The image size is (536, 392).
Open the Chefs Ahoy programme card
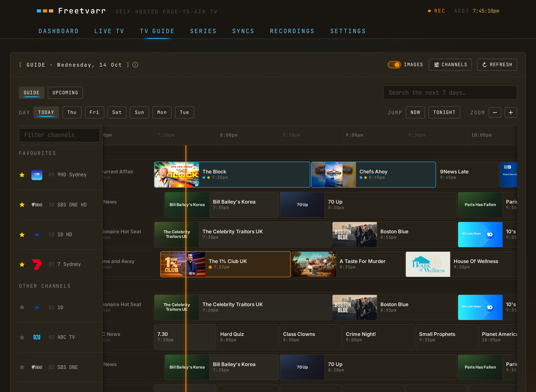click(373, 175)
